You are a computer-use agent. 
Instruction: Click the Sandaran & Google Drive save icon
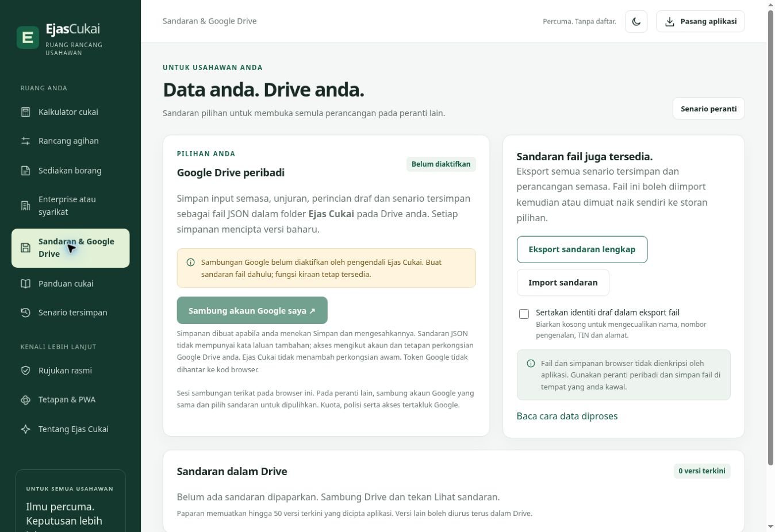point(25,248)
